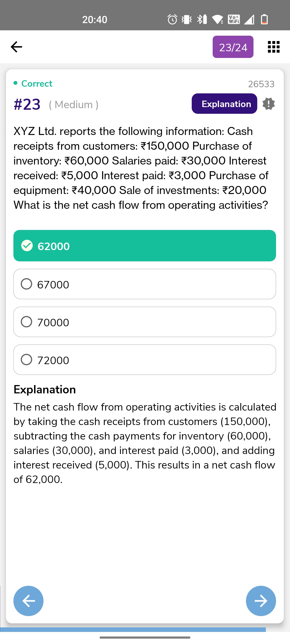Tap the question ID 26533
The height and width of the screenshot is (644, 290).
[261, 84]
